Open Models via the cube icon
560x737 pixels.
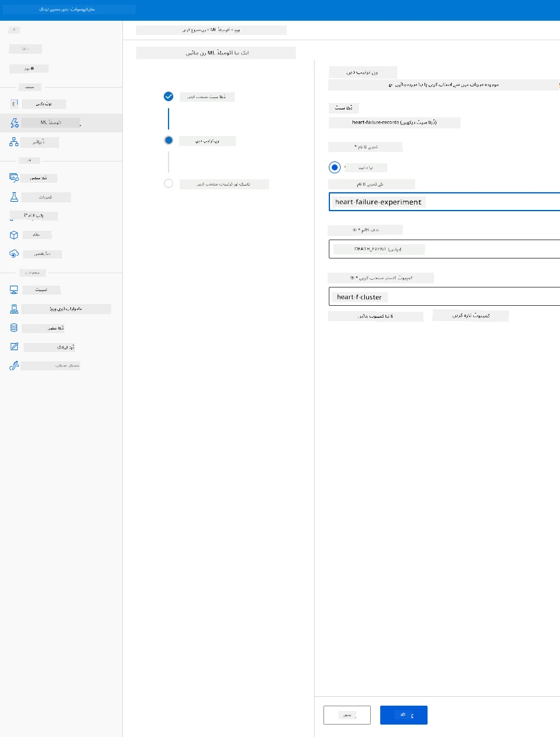click(14, 235)
